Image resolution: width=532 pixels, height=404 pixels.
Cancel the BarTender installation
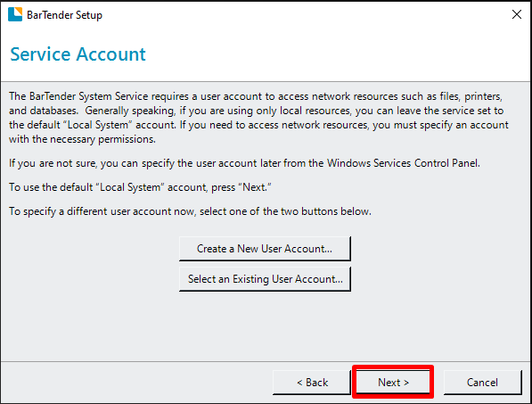coord(482,383)
